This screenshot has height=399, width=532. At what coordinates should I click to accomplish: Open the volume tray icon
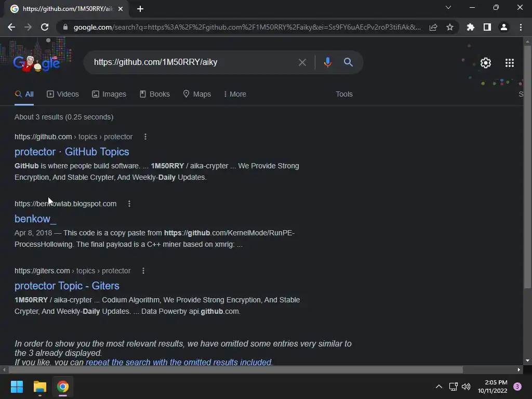point(466,387)
